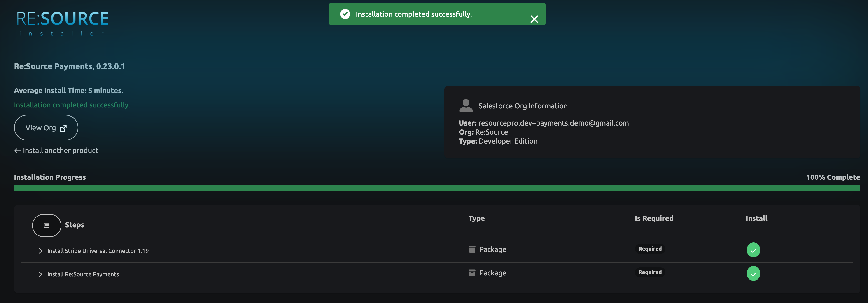868x303 pixels.
Task: Expand the Install Re:Source Payments row
Action: point(40,274)
